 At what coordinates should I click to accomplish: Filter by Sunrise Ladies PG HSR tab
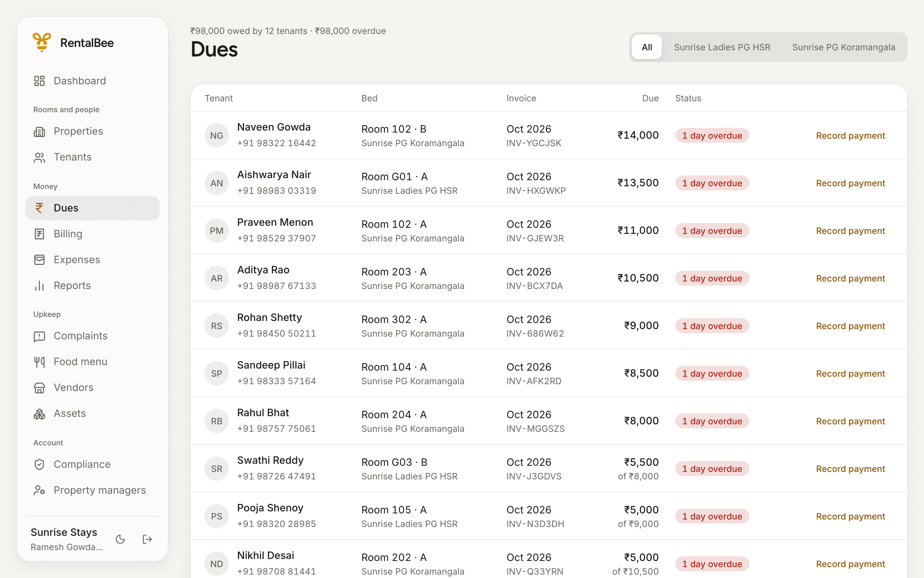tap(722, 47)
